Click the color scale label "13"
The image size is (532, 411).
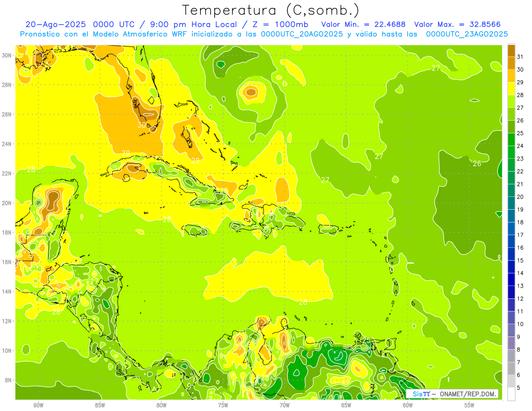click(x=520, y=286)
